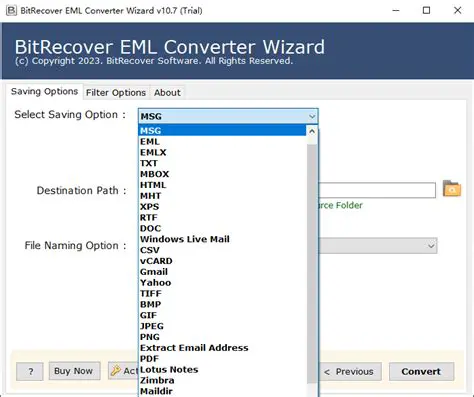This screenshot has width=474, height=397.
Task: Pick Maildir from the list
Action: (x=222, y=391)
